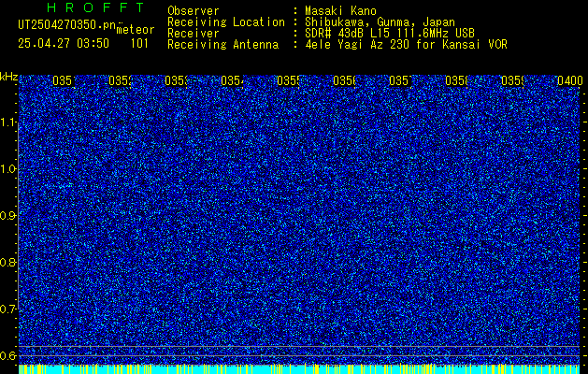This screenshot has height=374, width=588.
Task: Click the kHz axis unit label
Action: pyautogui.click(x=8, y=78)
